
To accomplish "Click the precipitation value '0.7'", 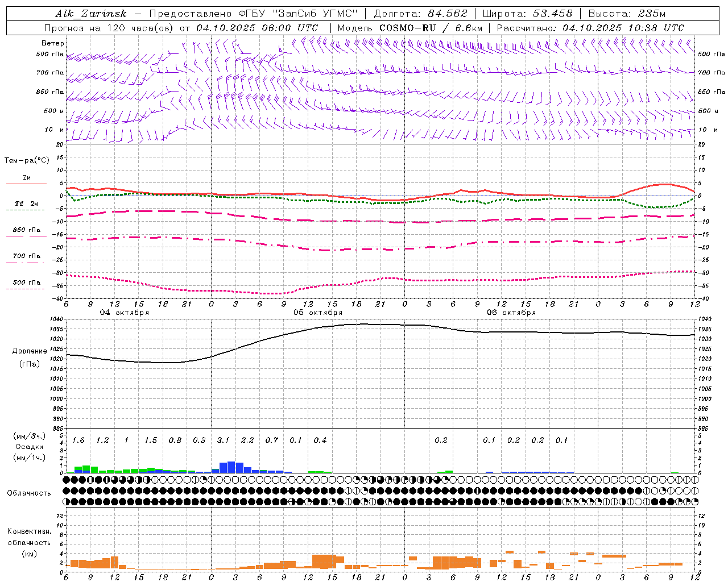I will coord(271,440).
